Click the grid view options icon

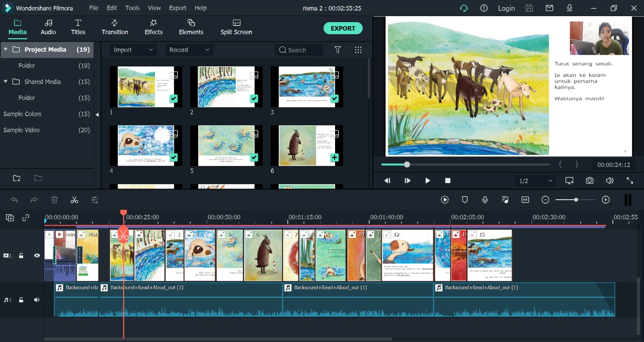tap(358, 50)
